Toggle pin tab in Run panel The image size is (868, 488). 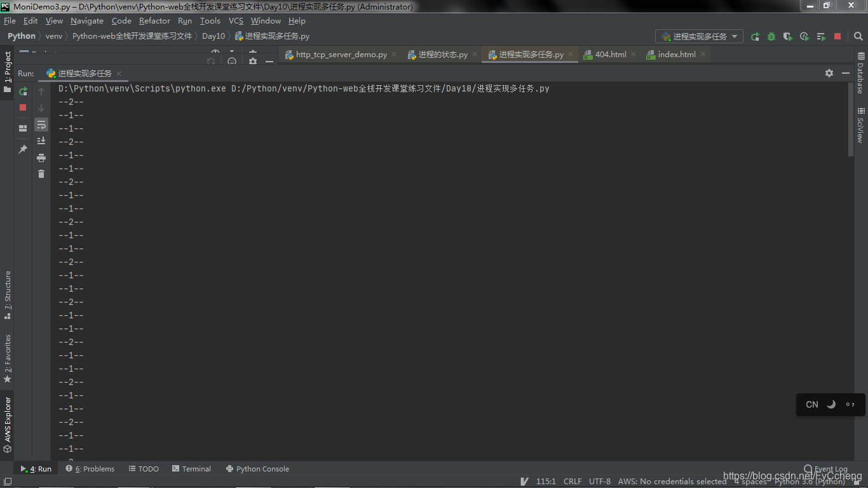click(23, 149)
